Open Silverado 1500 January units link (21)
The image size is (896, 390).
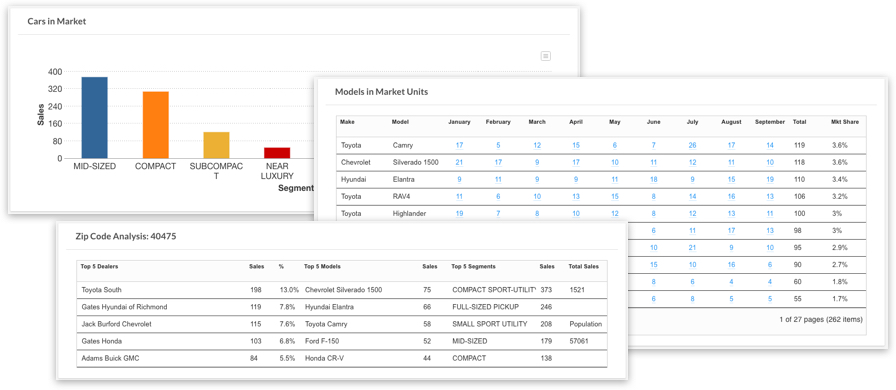459,162
